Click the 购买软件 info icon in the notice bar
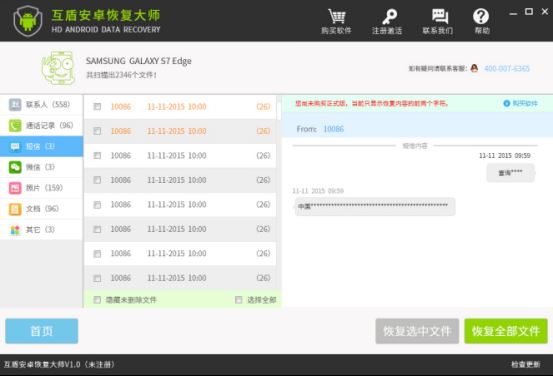Image resolution: width=553 pixels, height=376 pixels. pos(506,103)
